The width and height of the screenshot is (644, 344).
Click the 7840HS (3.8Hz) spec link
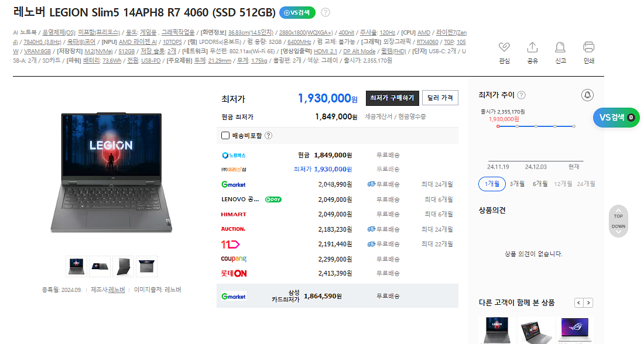pos(42,42)
